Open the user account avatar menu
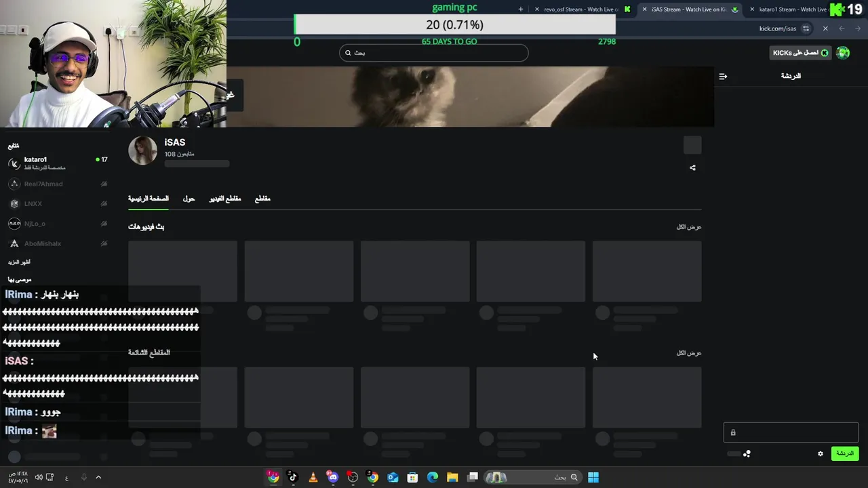Viewport: 868px width, 488px height. (x=843, y=53)
